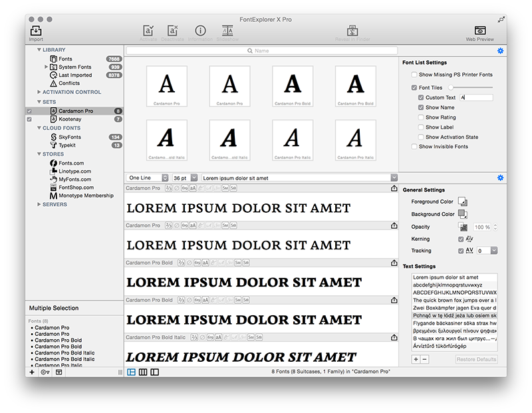Screen dimensions: 532x413
Task: Click the Information toolbar icon
Action: click(x=200, y=31)
